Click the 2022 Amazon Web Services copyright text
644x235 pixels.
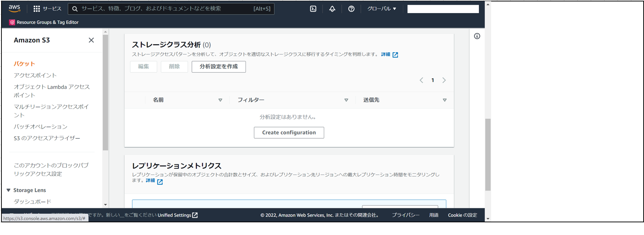(321, 215)
